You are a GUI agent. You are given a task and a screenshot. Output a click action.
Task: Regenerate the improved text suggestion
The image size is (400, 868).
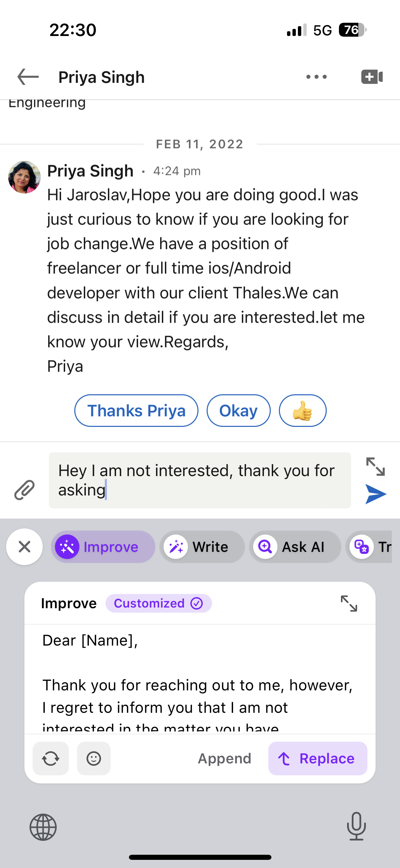(x=51, y=758)
